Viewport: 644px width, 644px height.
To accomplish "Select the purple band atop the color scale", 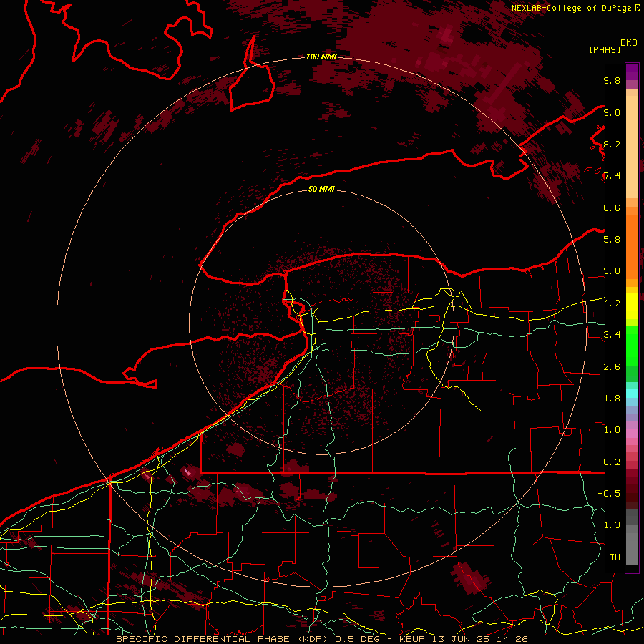I will pyautogui.click(x=632, y=72).
